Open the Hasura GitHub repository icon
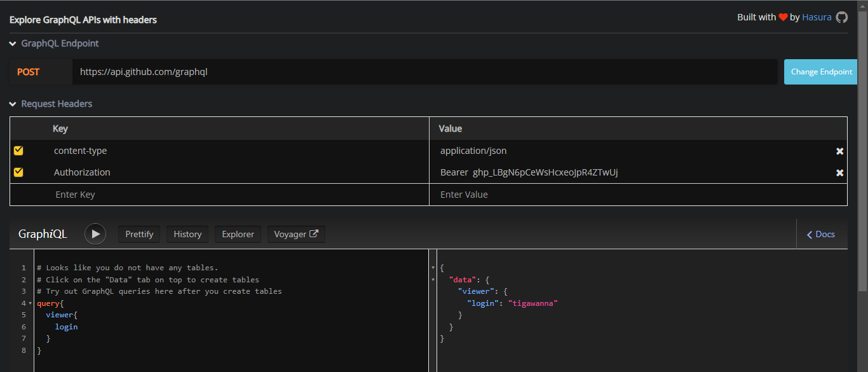 click(842, 17)
